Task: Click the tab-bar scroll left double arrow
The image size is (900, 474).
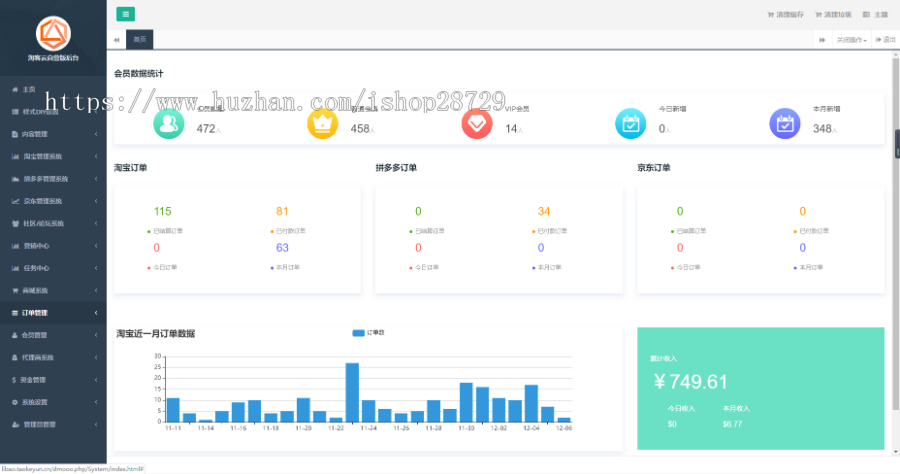Action: pos(117,40)
